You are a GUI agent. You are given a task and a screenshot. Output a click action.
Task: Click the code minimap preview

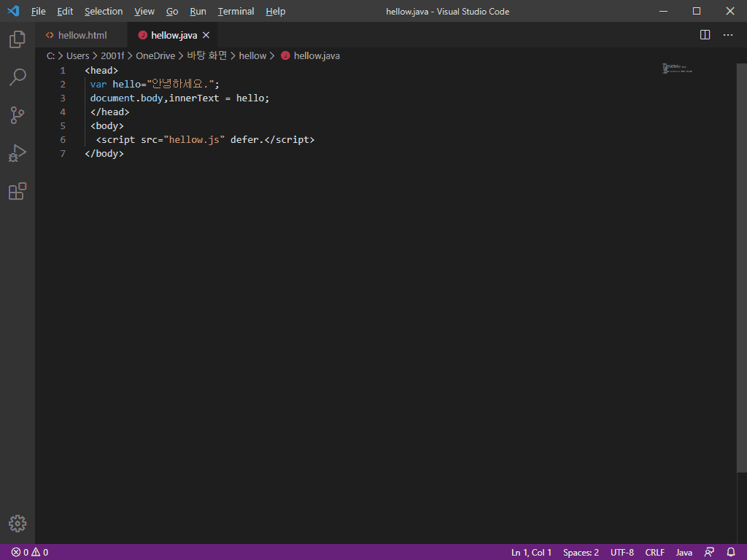[677, 69]
